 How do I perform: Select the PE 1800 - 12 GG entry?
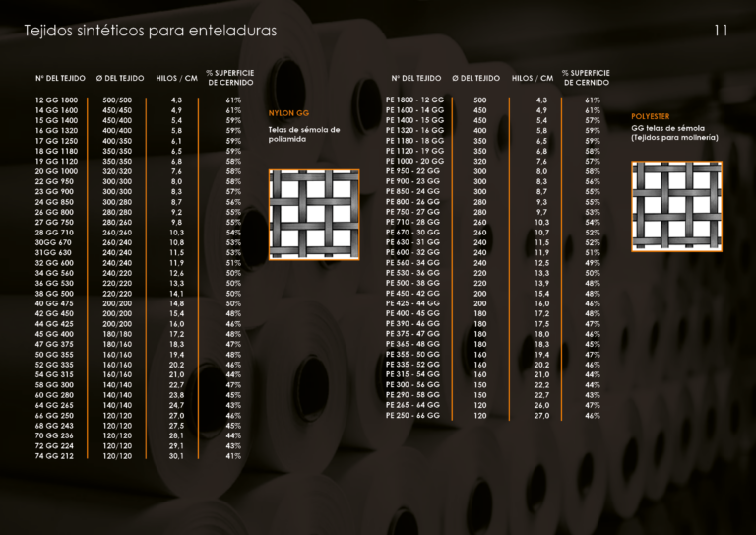click(x=417, y=100)
